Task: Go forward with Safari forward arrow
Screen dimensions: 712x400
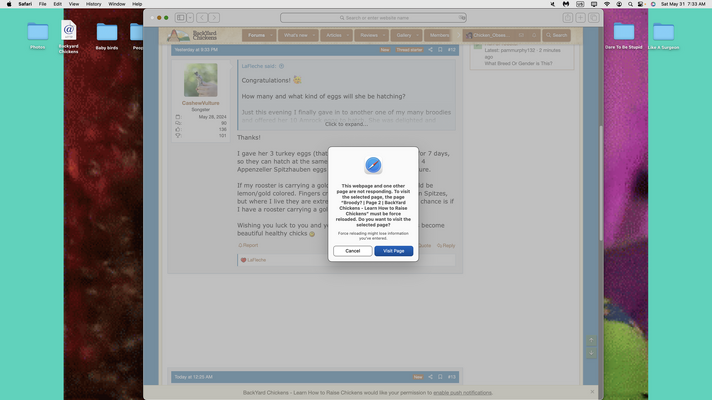Action: (x=214, y=18)
